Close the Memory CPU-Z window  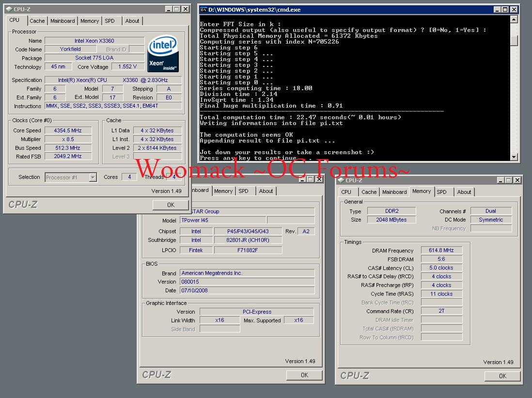pyautogui.click(x=517, y=180)
